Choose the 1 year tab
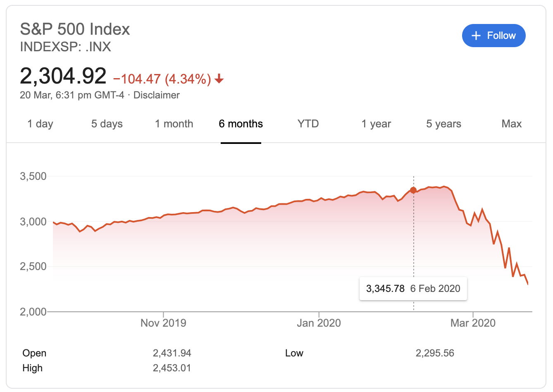Screen dimensions: 553x392 coord(376,124)
